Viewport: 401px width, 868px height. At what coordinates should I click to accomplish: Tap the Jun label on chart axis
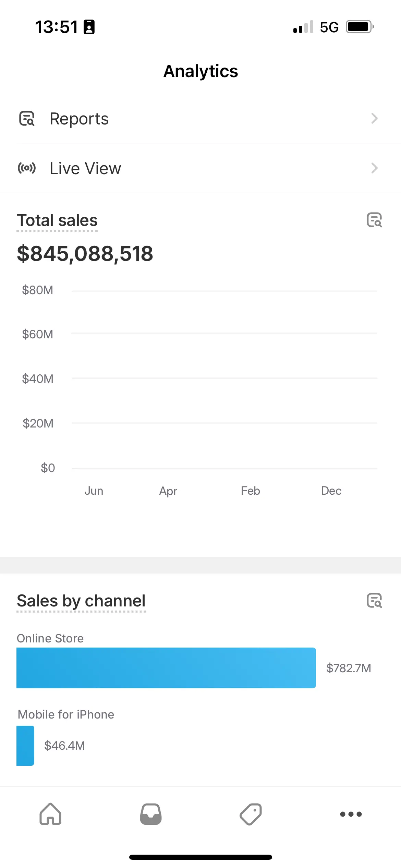click(x=94, y=491)
